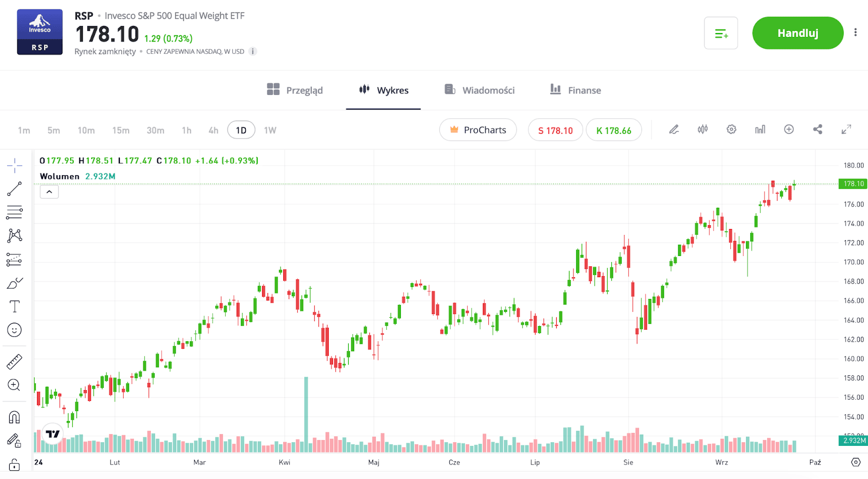Open the three-dot more options menu

(x=856, y=33)
